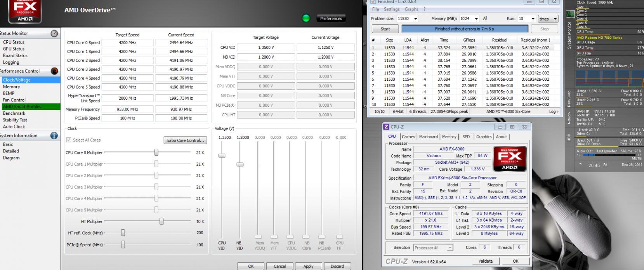Image resolution: width=644 pixels, height=270 pixels.
Task: Click the green status indicator beside Preferences
Action: (x=306, y=18)
